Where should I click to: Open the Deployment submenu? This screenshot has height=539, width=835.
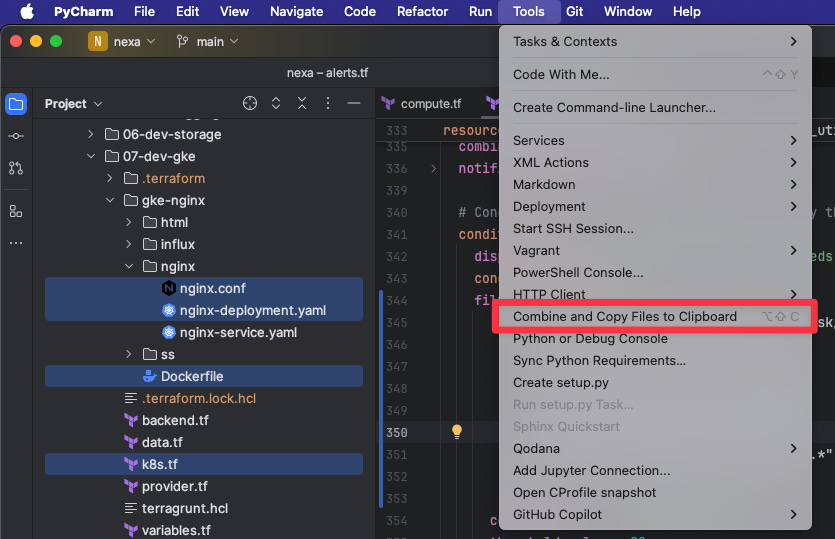(x=655, y=207)
